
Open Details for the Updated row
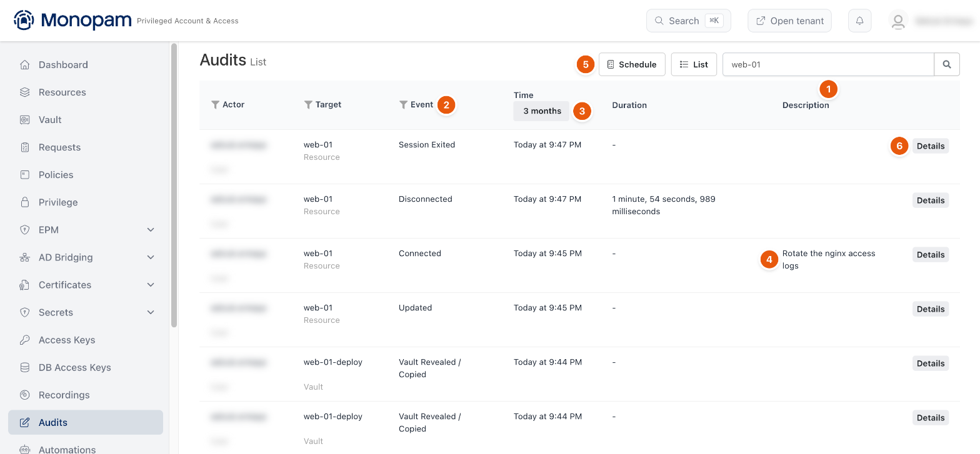(931, 309)
